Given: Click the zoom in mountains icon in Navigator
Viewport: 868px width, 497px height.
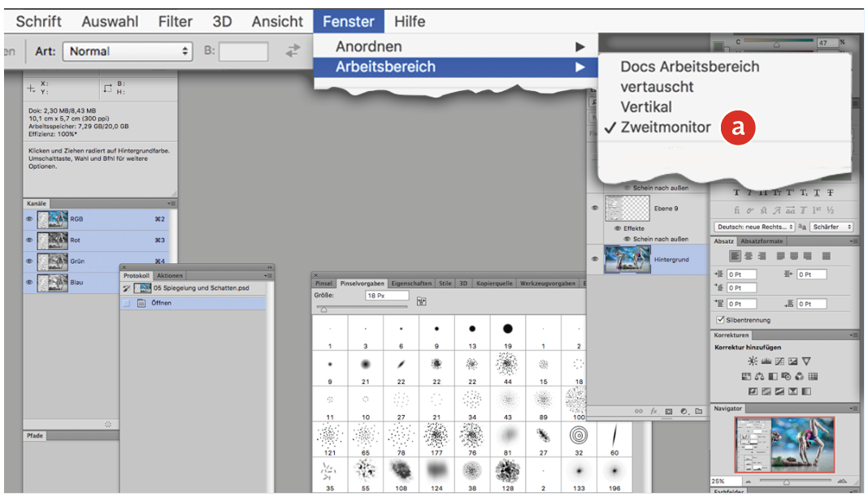Looking at the screenshot, I should 843,482.
